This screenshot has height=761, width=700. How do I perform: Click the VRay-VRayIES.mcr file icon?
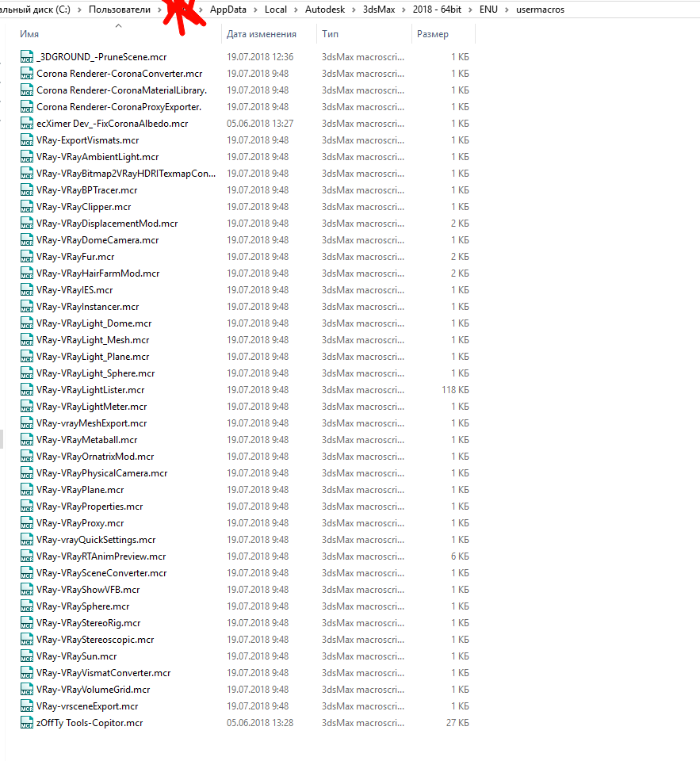tap(27, 290)
